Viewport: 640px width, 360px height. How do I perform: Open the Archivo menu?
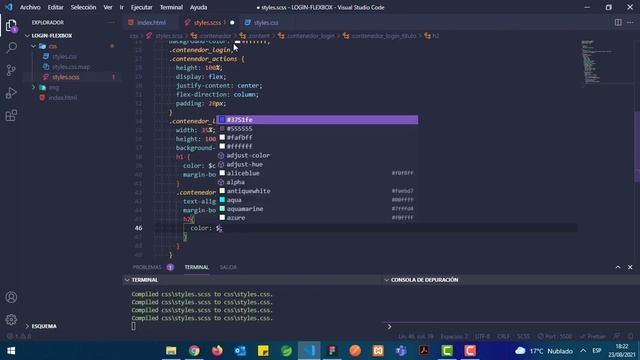(x=30, y=7)
